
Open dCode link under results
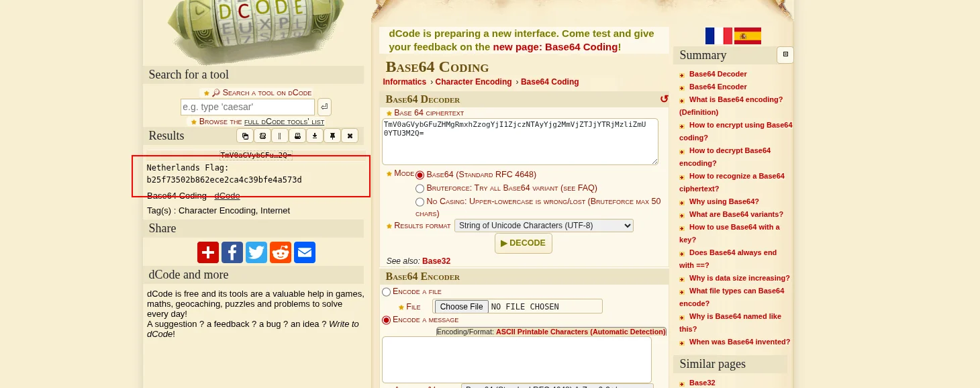click(x=227, y=196)
